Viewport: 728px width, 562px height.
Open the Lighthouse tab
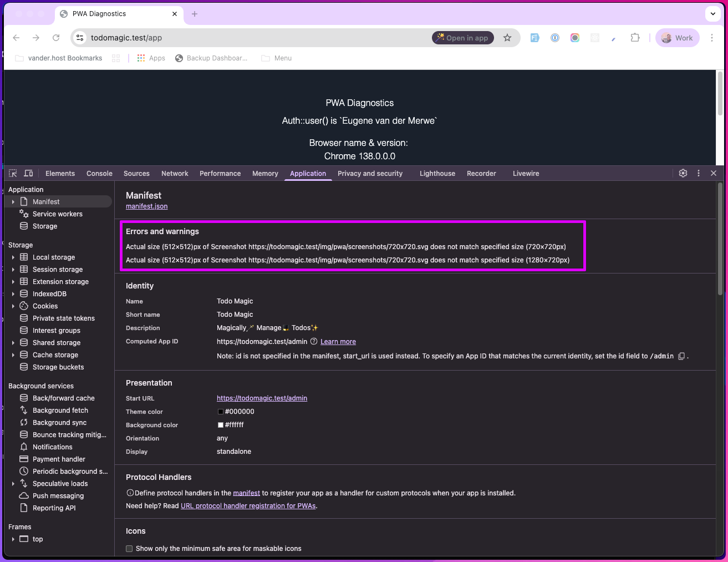pos(437,174)
